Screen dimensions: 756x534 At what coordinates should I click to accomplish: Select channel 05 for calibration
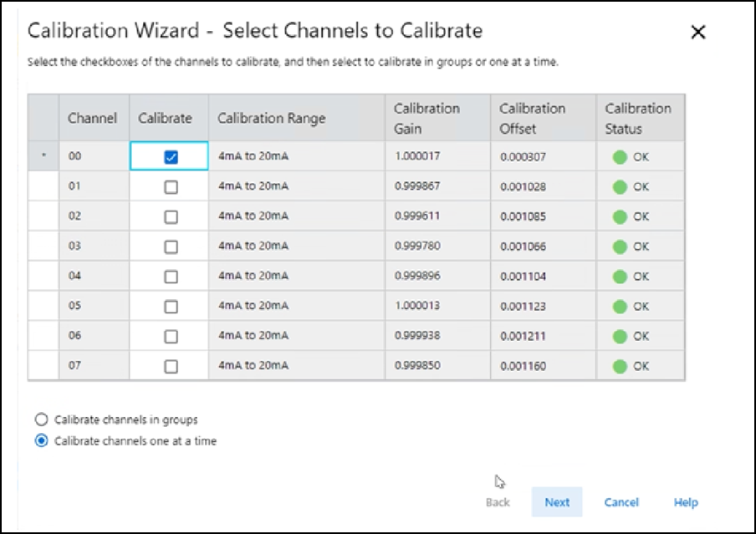[x=171, y=307]
